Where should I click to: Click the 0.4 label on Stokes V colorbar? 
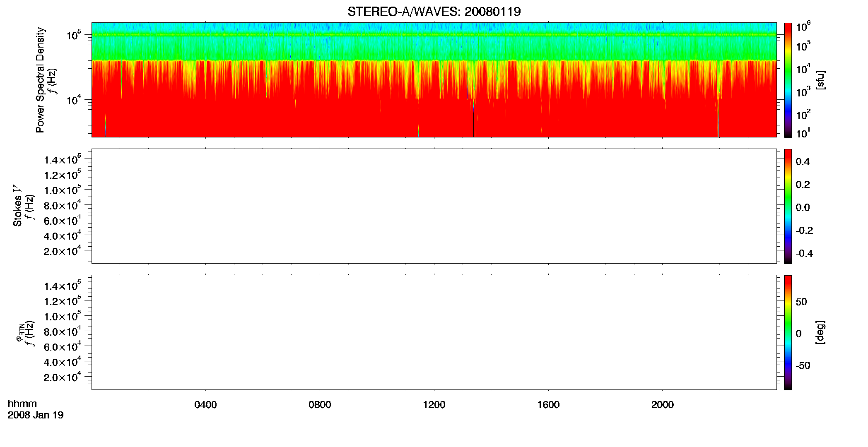pos(803,162)
